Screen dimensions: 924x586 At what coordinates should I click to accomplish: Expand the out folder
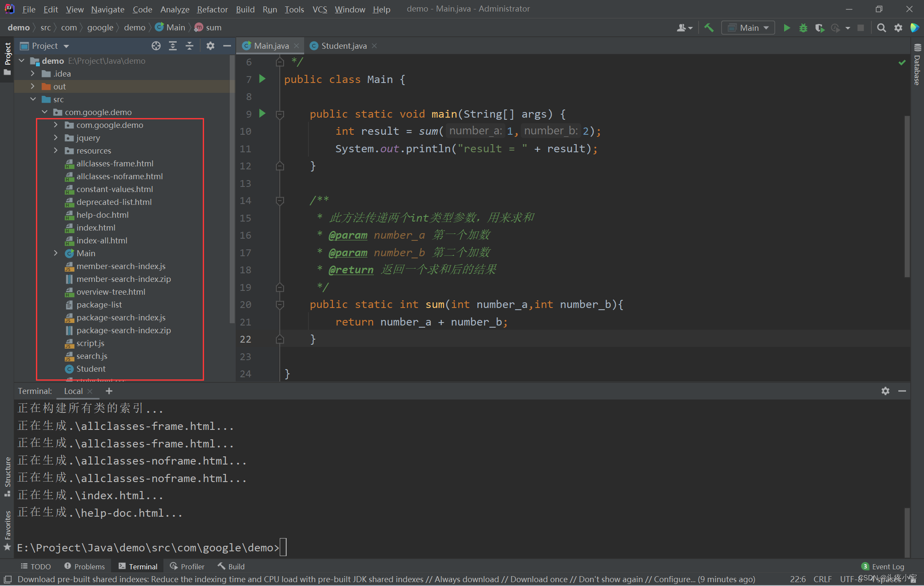coord(33,86)
